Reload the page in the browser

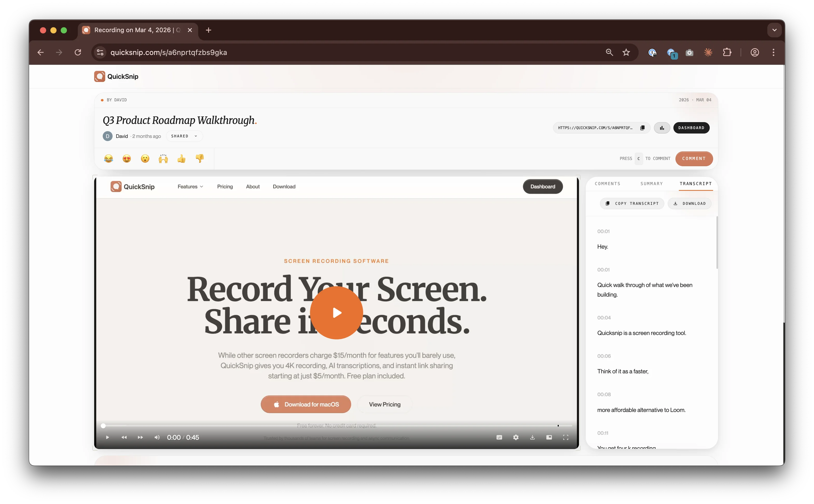[78, 52]
